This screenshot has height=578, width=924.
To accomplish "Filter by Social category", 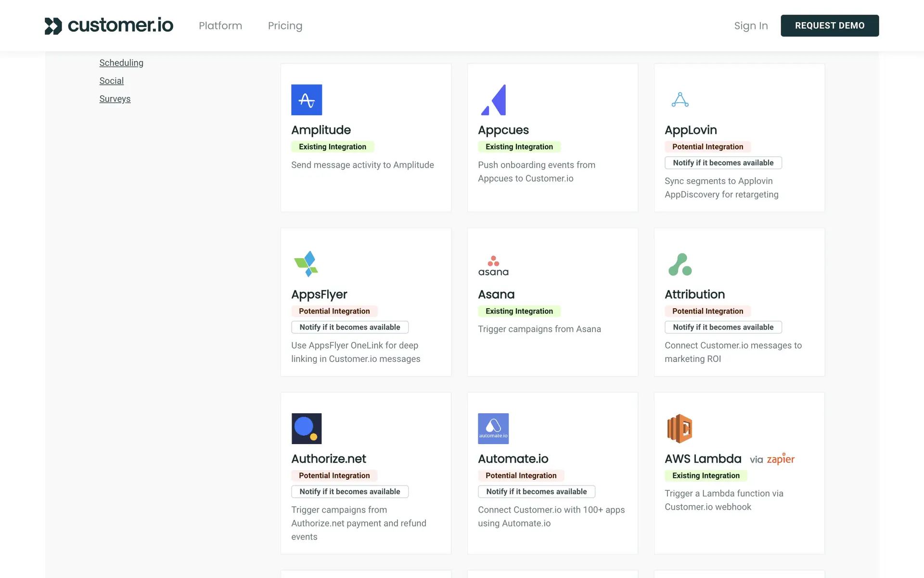I will 112,81.
